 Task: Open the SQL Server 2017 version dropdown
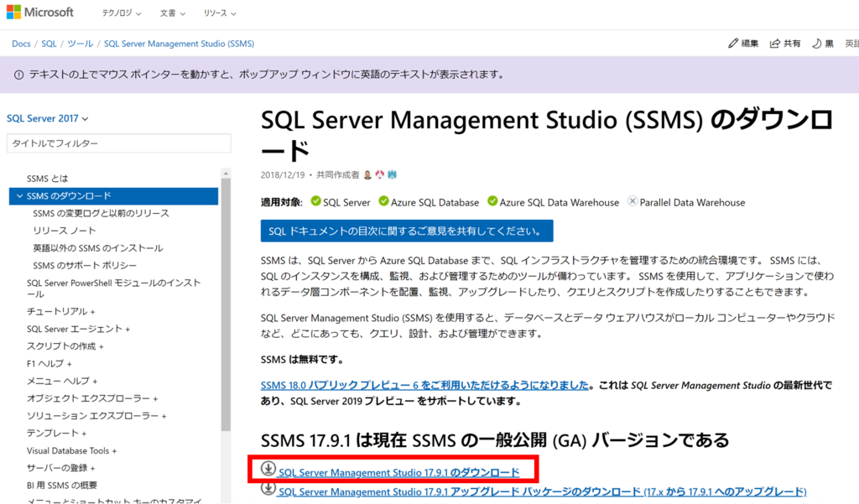(x=47, y=118)
